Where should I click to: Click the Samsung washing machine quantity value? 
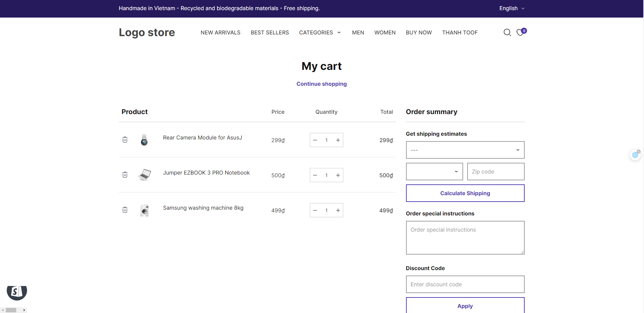pyautogui.click(x=327, y=210)
